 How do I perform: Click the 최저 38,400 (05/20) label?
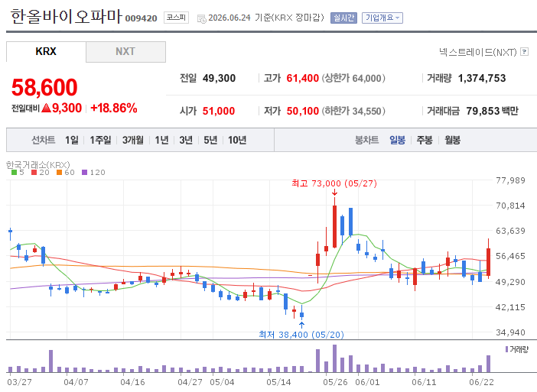[301, 334]
